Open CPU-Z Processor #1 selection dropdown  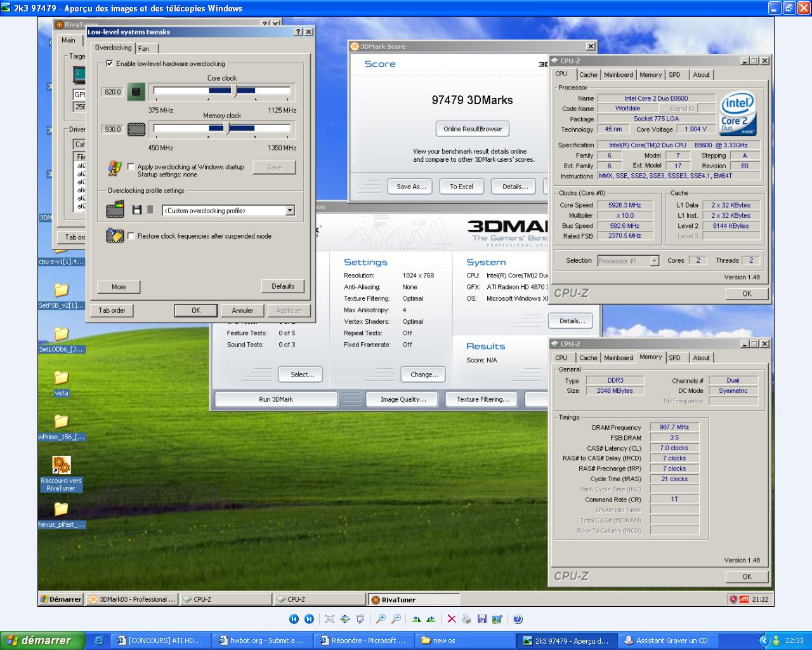click(654, 261)
